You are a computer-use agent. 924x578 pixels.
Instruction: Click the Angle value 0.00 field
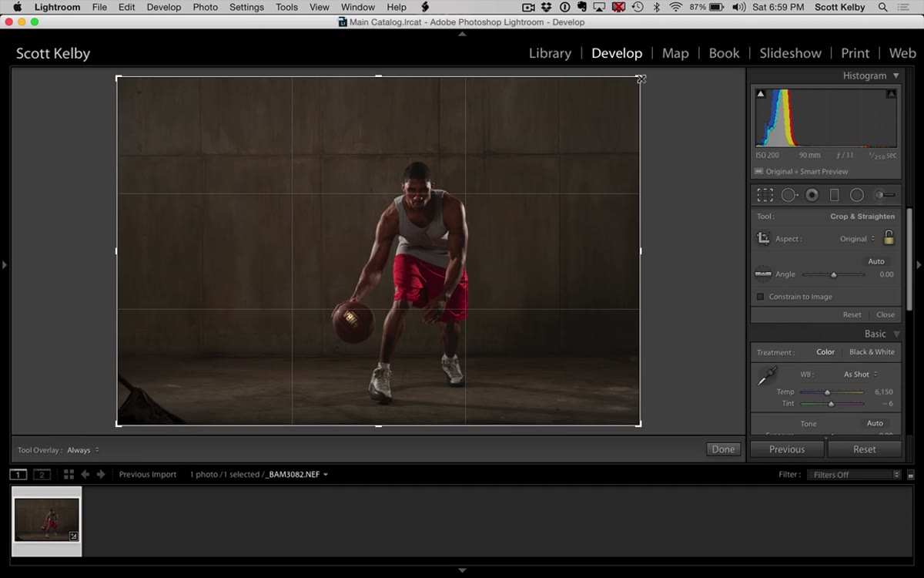[x=886, y=274]
